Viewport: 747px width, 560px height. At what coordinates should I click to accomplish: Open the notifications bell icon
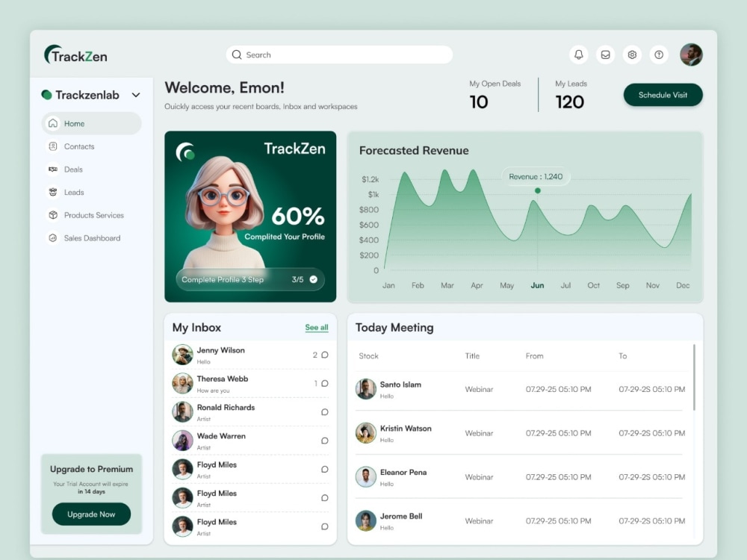tap(578, 55)
